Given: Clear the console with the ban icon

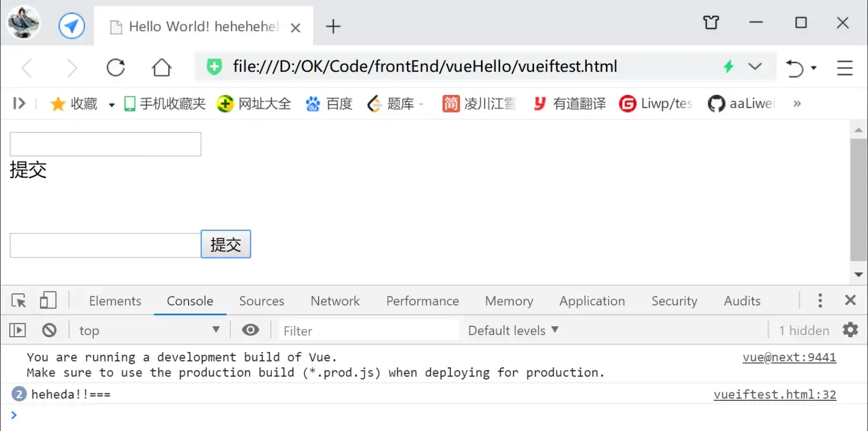Looking at the screenshot, I should (49, 330).
